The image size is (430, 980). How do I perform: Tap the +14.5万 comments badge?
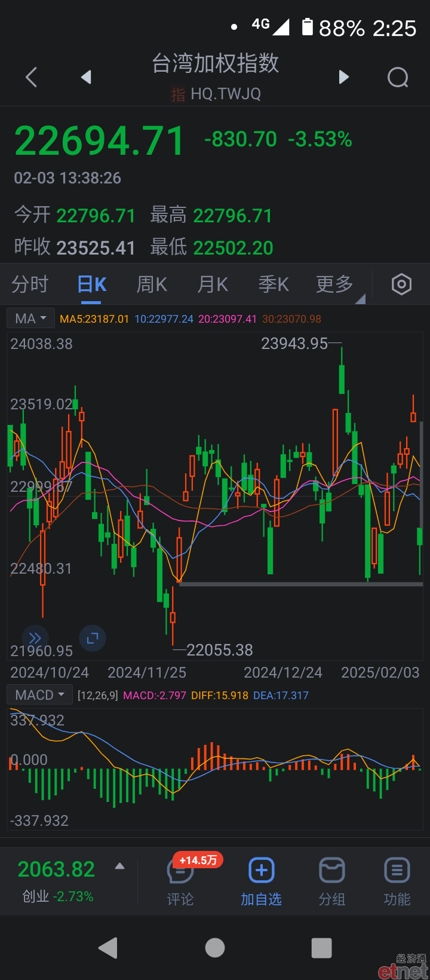tap(198, 860)
